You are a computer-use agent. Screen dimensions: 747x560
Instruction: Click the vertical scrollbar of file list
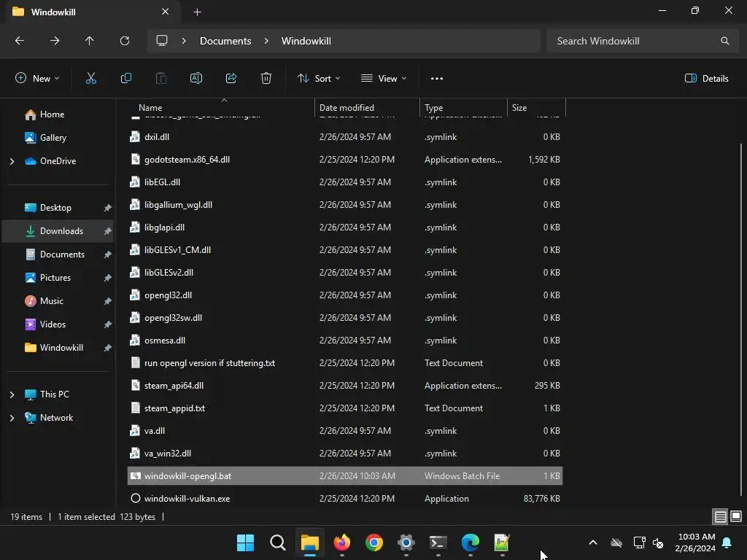(741, 319)
